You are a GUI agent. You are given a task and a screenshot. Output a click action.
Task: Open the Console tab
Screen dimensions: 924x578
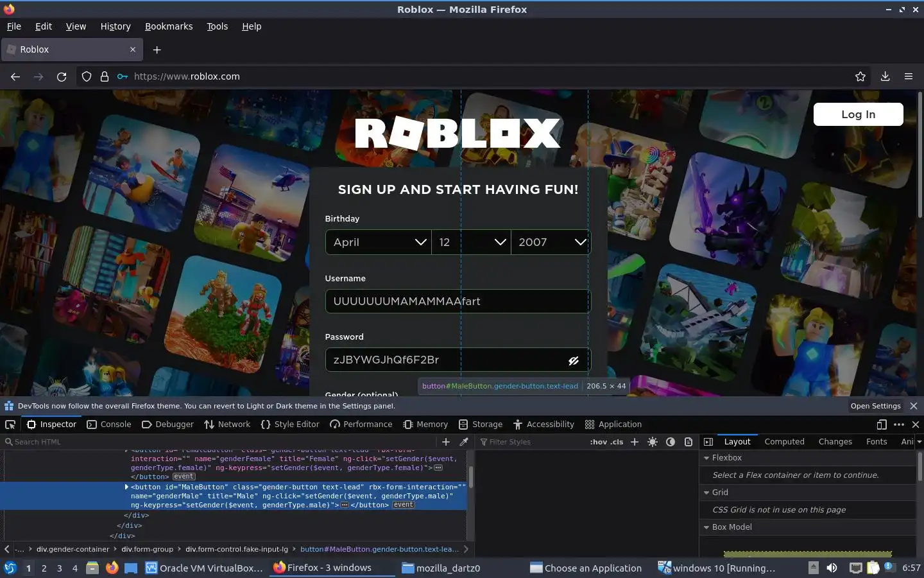[109, 425]
